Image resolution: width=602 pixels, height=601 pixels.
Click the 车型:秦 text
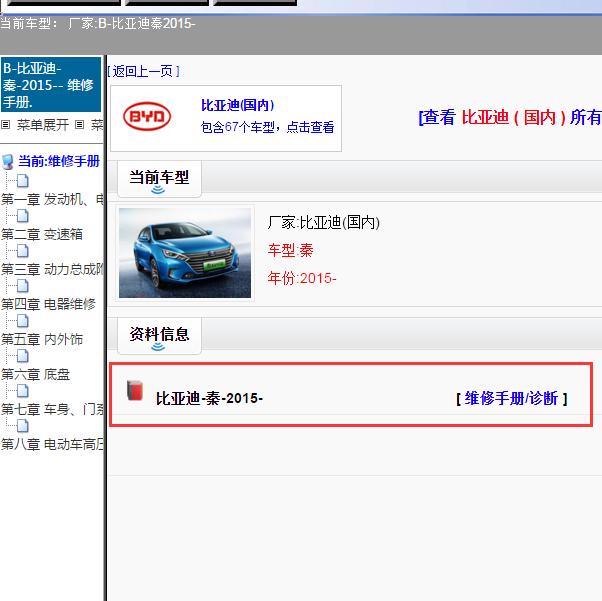coord(290,250)
